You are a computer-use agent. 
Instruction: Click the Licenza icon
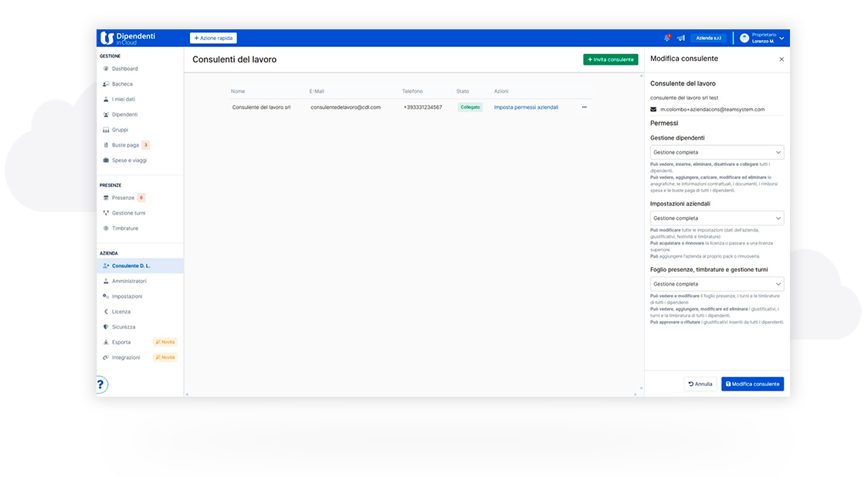[106, 312]
